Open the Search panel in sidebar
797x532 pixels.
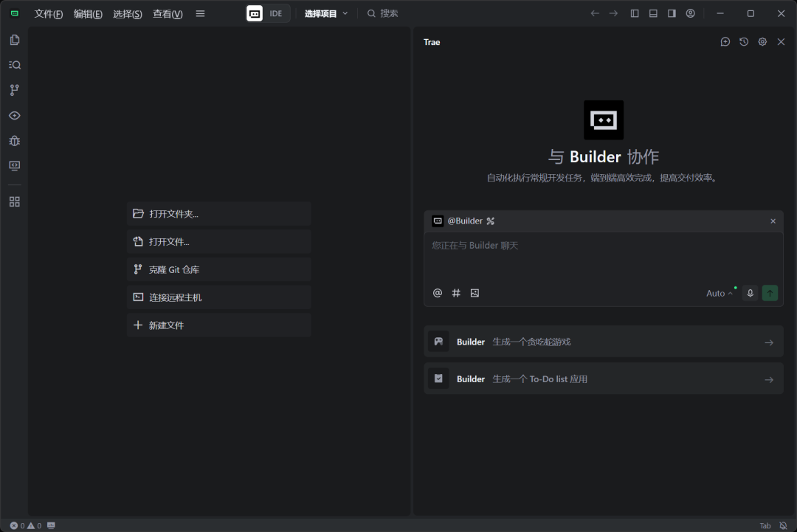click(x=14, y=65)
